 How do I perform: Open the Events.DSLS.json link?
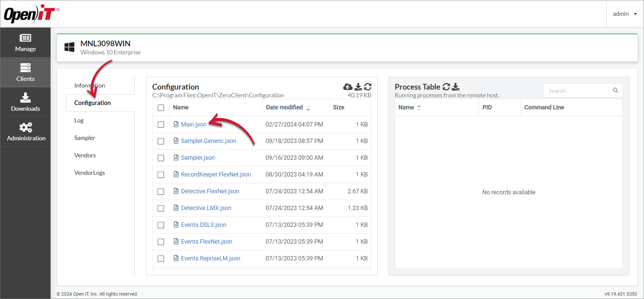click(204, 225)
